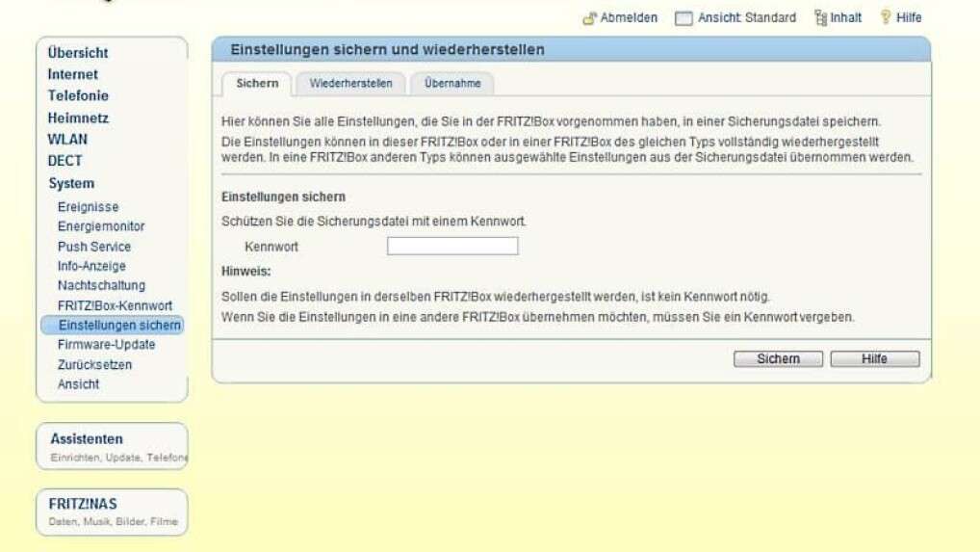Viewport: 980px width, 552px height.
Task: Expand the Telefonie menu section
Action: [x=78, y=95]
